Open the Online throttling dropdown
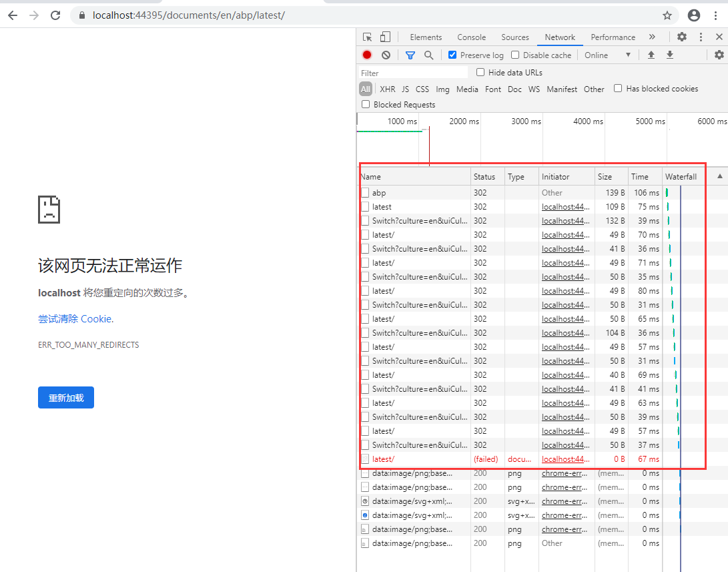Image resolution: width=728 pixels, height=572 pixels. [x=607, y=55]
